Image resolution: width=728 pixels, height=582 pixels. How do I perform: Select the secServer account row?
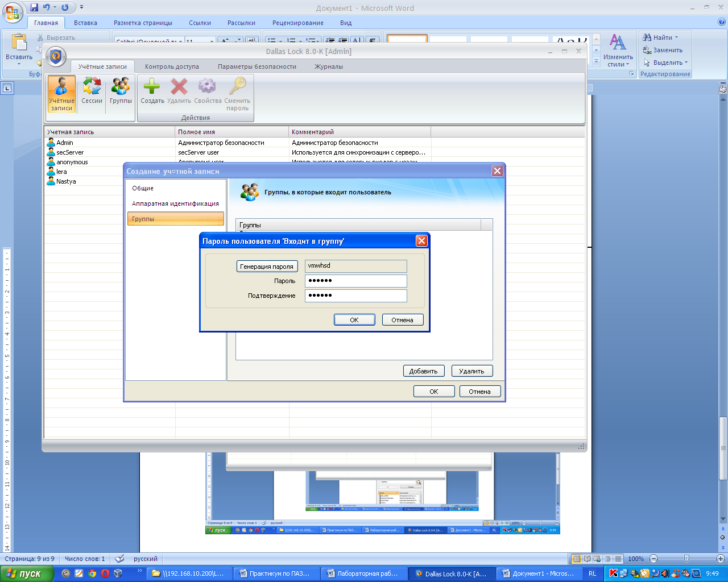click(x=315, y=152)
